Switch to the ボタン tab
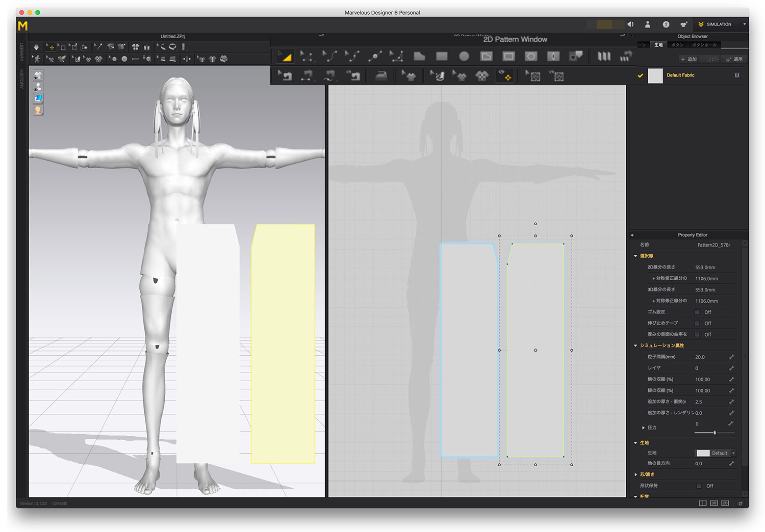This screenshot has width=765, height=532. (x=677, y=45)
